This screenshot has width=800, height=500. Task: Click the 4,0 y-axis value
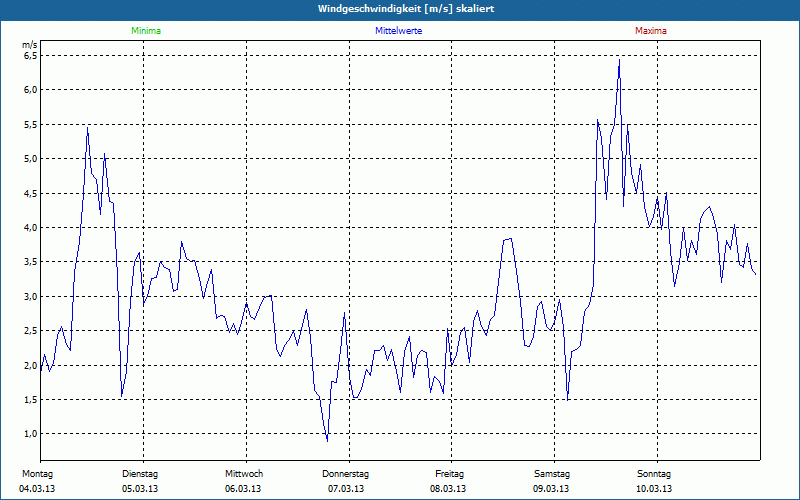pyautogui.click(x=31, y=228)
